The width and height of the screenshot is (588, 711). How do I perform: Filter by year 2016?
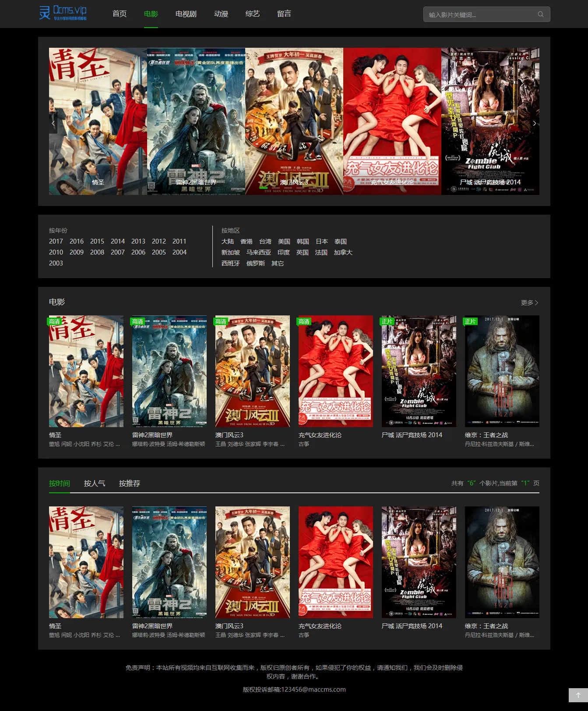point(77,241)
